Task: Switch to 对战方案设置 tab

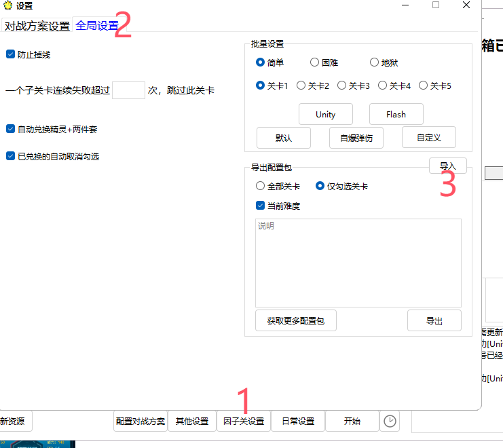Action: pos(37,26)
